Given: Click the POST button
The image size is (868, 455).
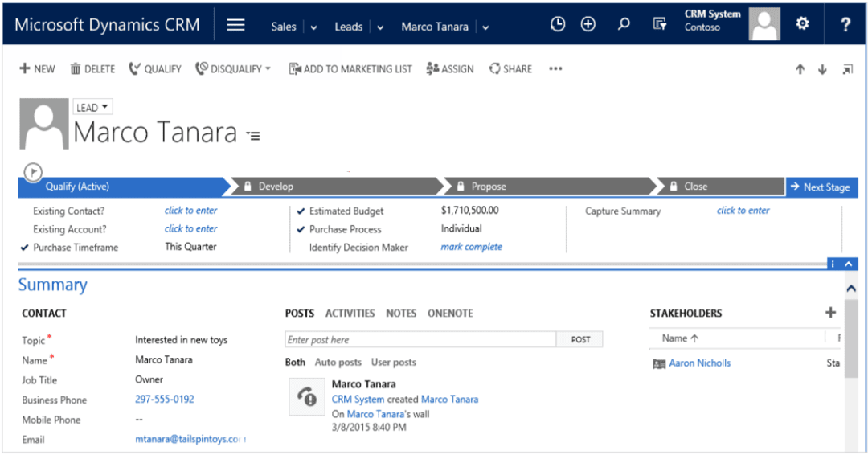Looking at the screenshot, I should pyautogui.click(x=580, y=339).
